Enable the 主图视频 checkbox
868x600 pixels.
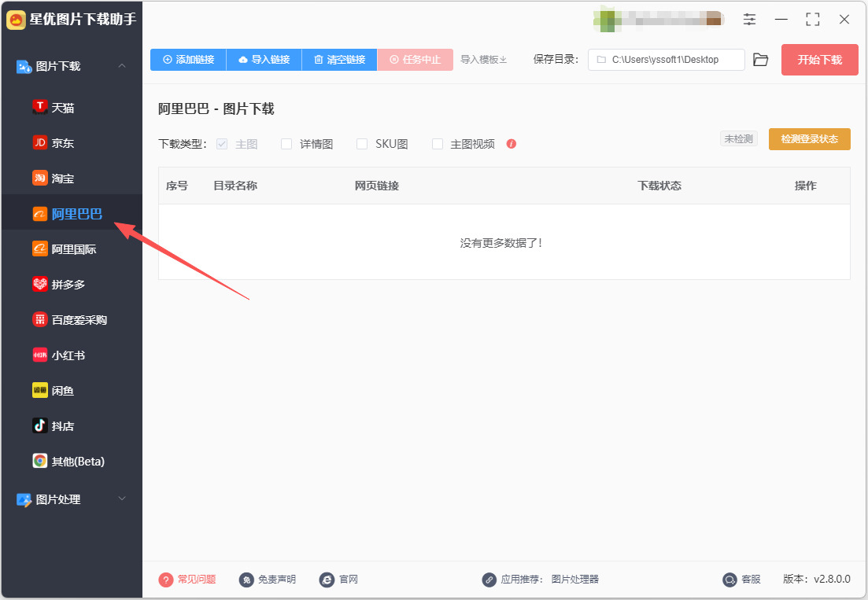pyautogui.click(x=438, y=144)
